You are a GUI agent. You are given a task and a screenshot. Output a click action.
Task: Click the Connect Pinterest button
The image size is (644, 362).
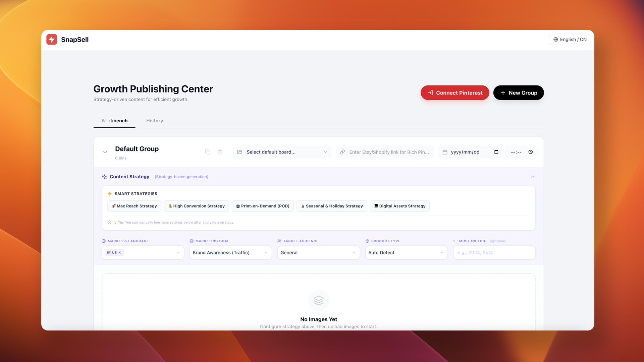(x=454, y=93)
